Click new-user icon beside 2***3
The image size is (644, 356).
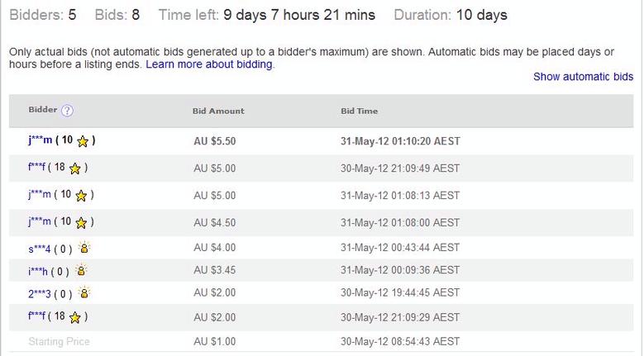83,292
